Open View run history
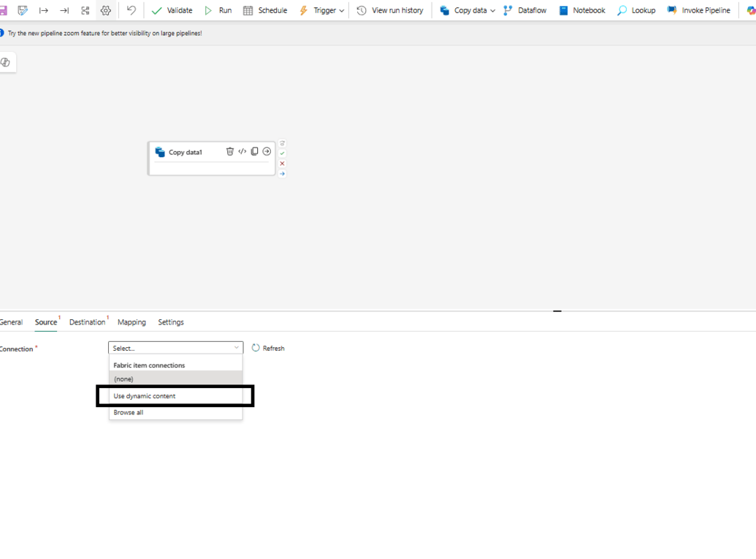This screenshot has width=756, height=559. [x=390, y=10]
